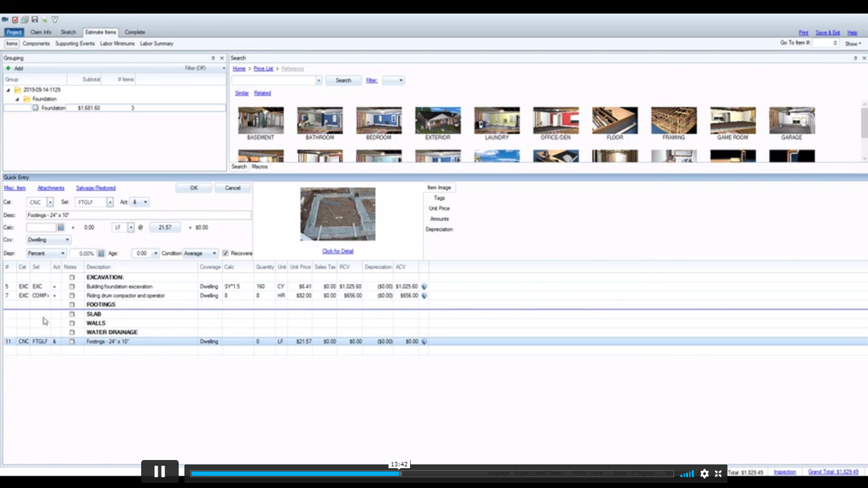
Task: Click the OK button in Quick Entry
Action: [x=194, y=188]
